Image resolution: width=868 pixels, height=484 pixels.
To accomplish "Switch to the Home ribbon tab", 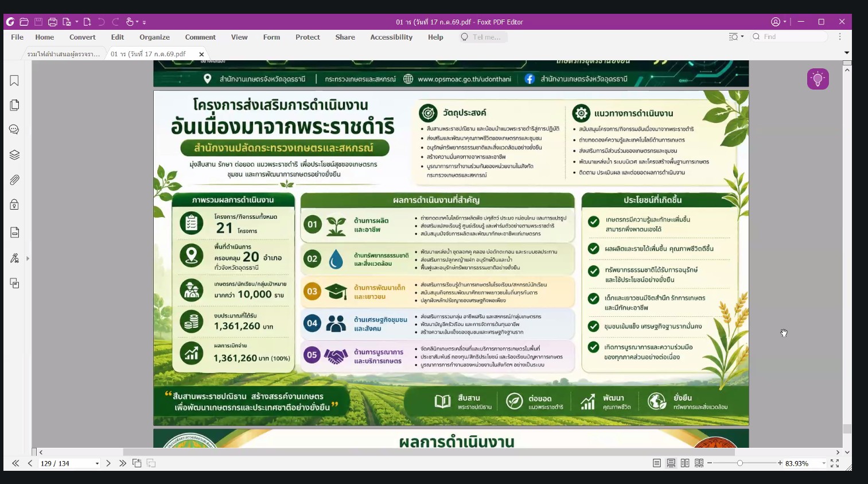I will 45,37.
